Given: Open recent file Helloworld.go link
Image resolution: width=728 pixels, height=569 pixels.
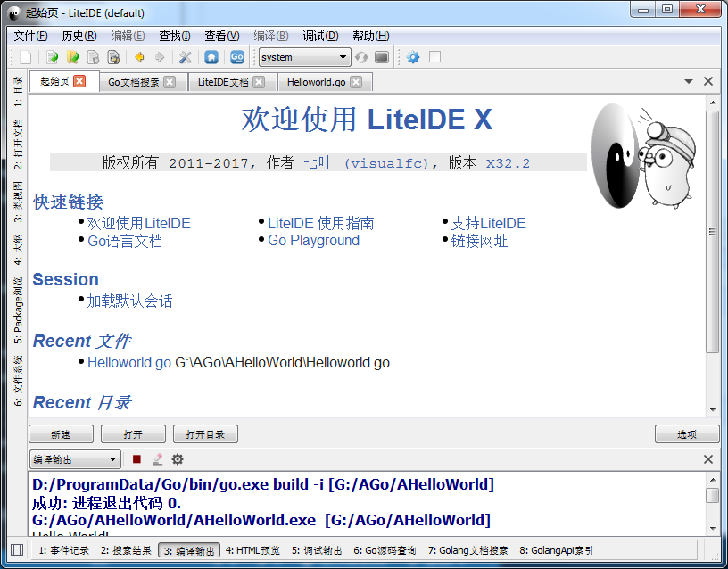Looking at the screenshot, I should pos(129,362).
